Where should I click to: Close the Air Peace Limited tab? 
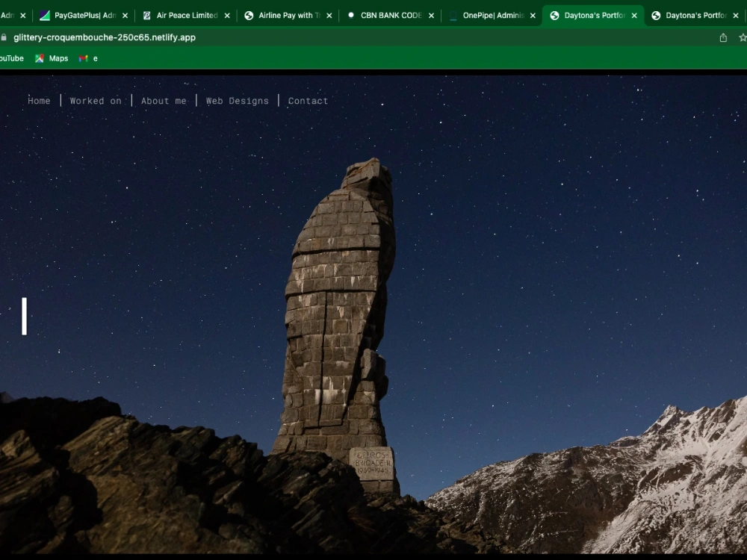[x=227, y=16]
